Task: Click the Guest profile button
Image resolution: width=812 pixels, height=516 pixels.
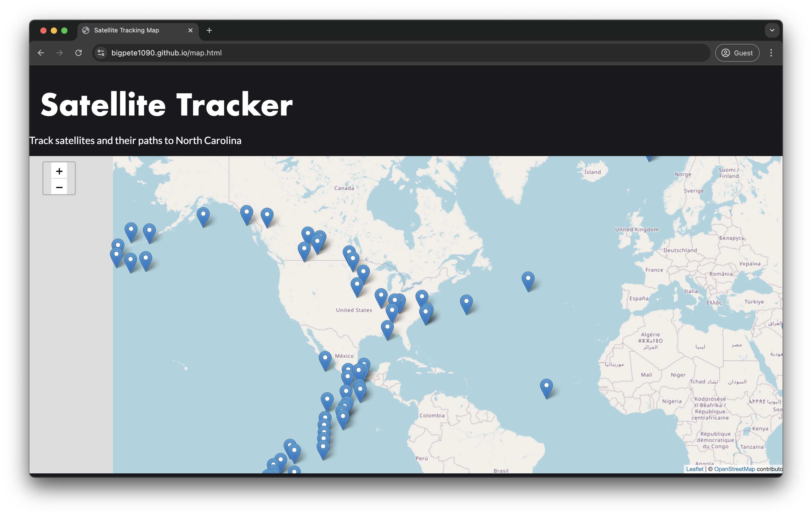Action: tap(737, 53)
